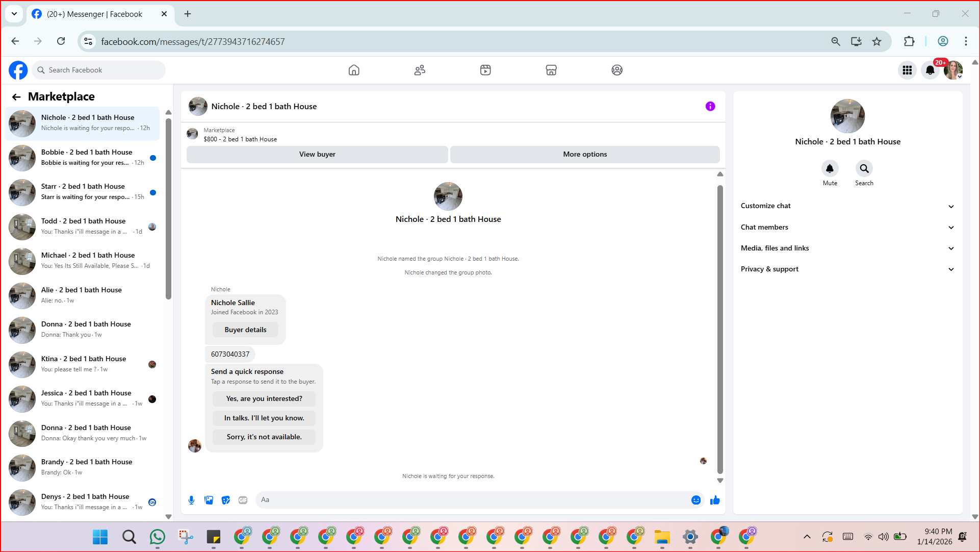
Task: Open the GIF picker
Action: [243, 500]
